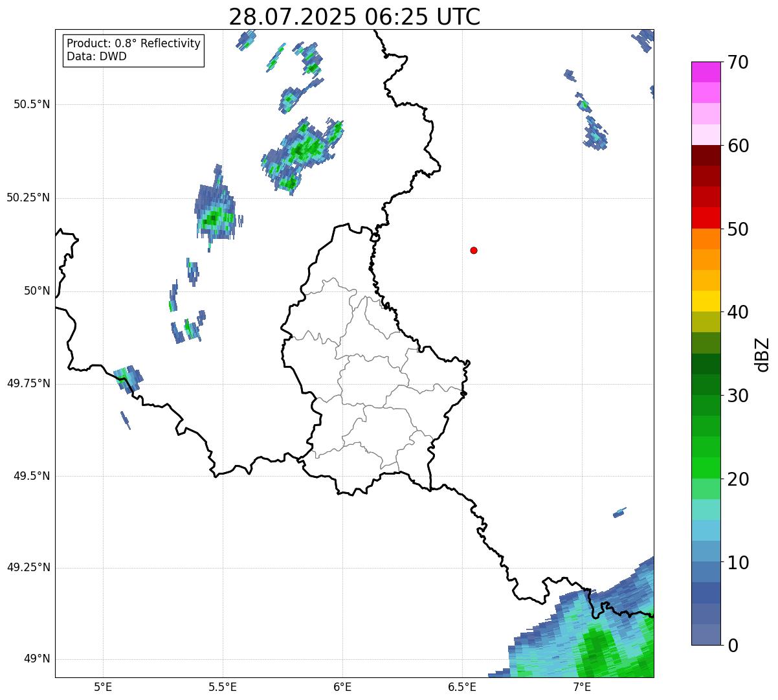
Task: Click the 7°E longitude label
Action: pos(582,686)
